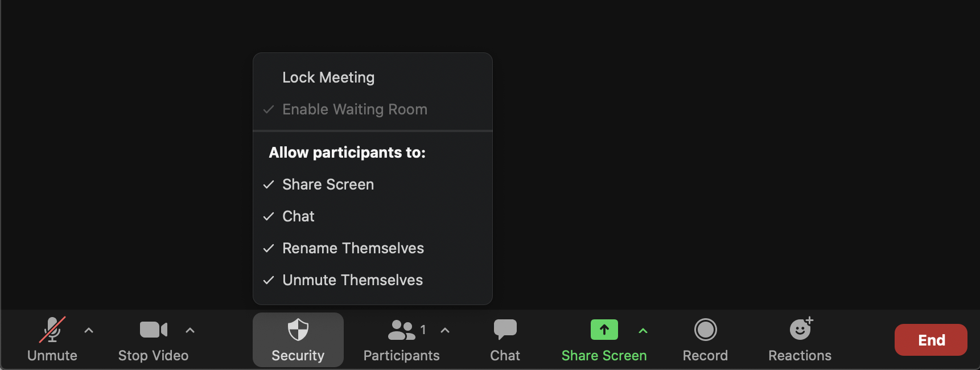Click the muted microphone icon
The image size is (980, 370).
click(52, 330)
